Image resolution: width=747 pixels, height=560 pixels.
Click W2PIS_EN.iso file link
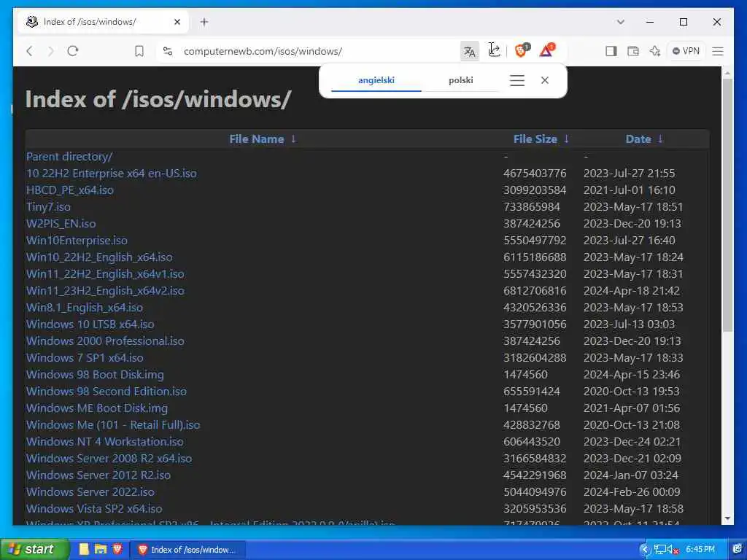click(61, 224)
